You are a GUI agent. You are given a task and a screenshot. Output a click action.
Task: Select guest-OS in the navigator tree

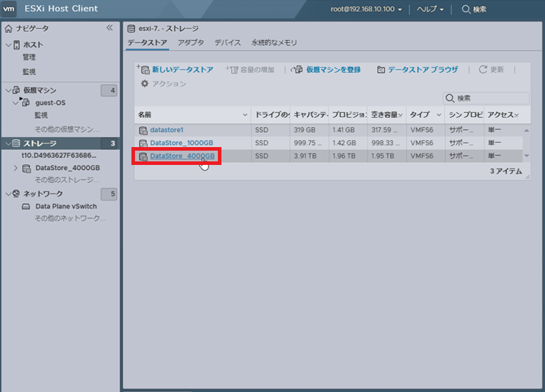[50, 103]
